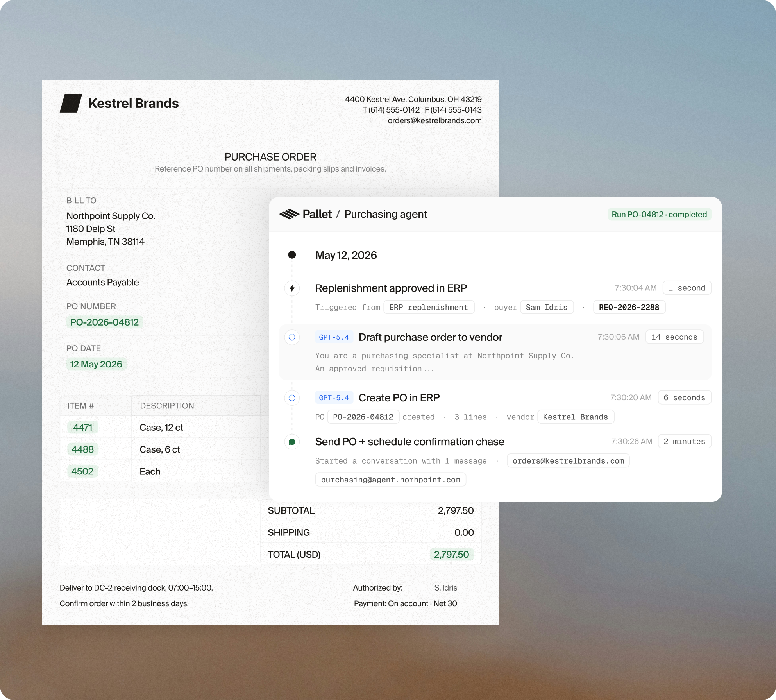Click the subtotal value 2,797.50
Viewport: 776px width, 700px height.
(456, 510)
